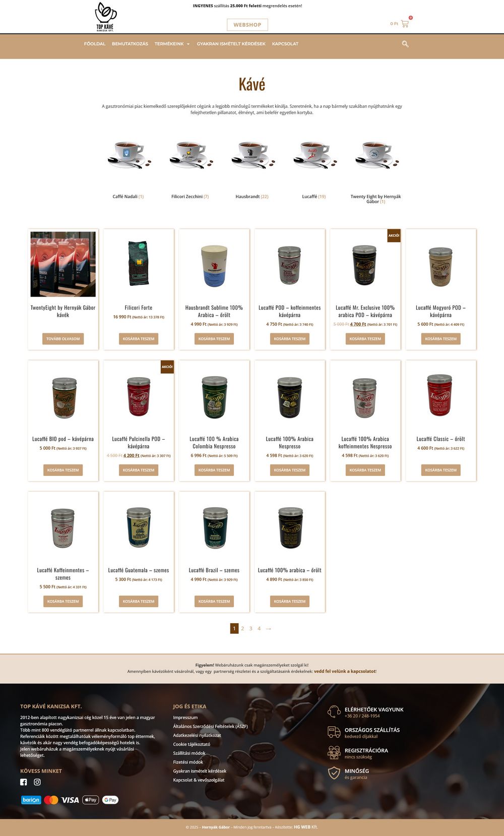
Task: Open the Kapcsolat menu item
Action: [285, 44]
